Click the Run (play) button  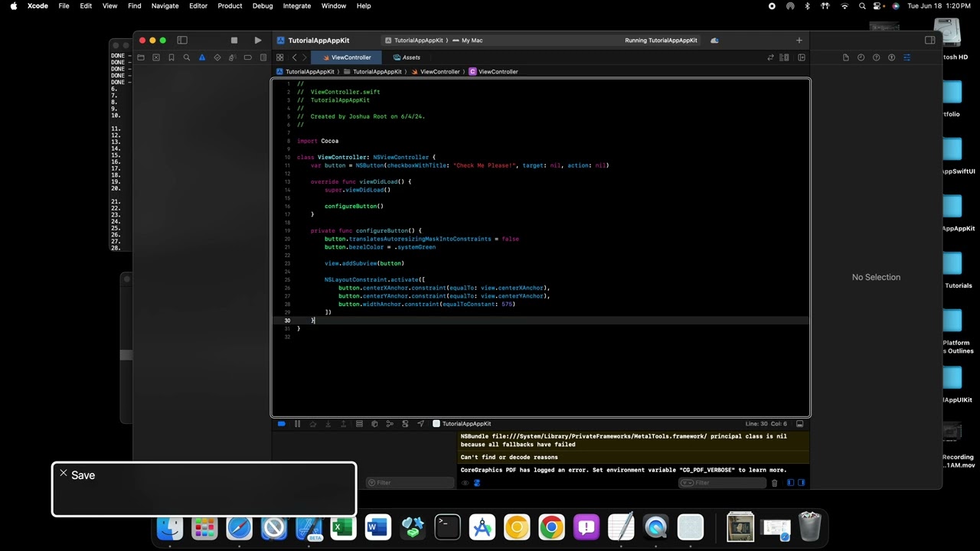point(258,41)
